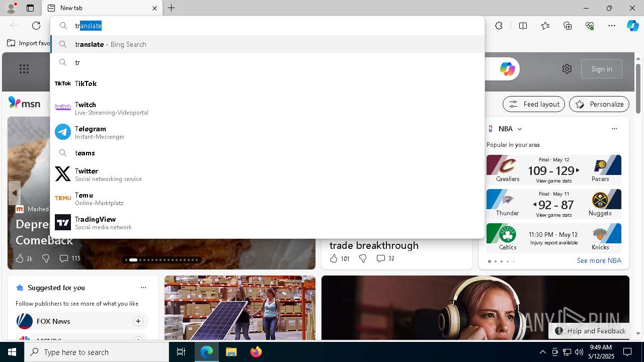This screenshot has width=644, height=362.
Task: Choose the Twitch suggestion
Action: pyautogui.click(x=267, y=108)
